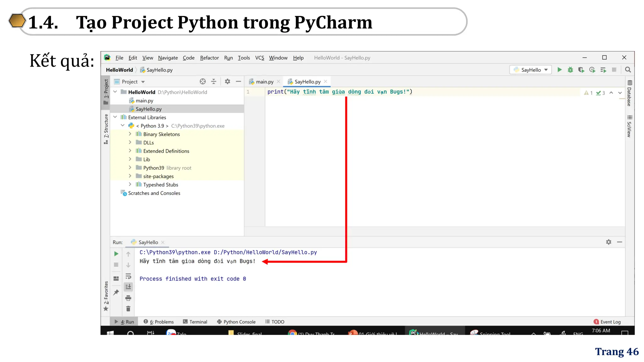Click the green Run button in top toolbar
The image size is (644, 362).
559,70
